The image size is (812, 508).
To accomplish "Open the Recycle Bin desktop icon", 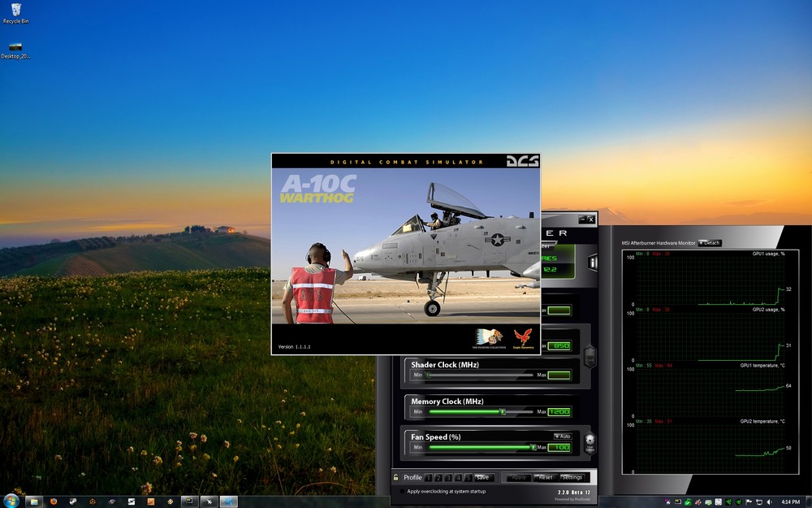I will coord(15,14).
